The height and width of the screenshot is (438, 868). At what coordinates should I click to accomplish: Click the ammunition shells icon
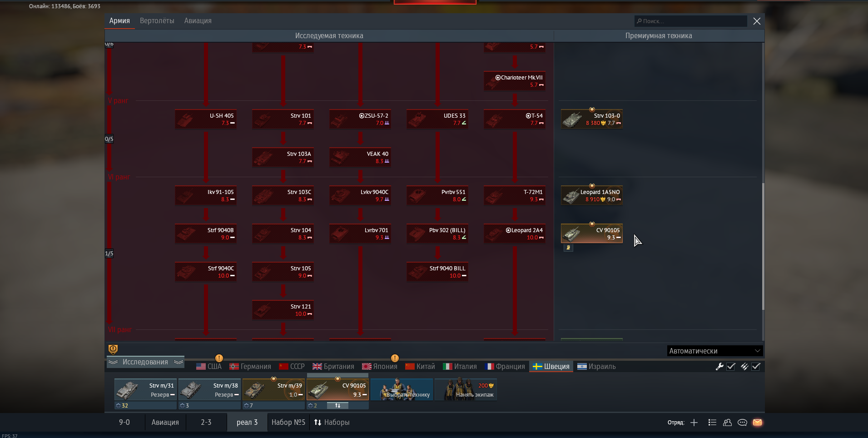[x=744, y=367]
